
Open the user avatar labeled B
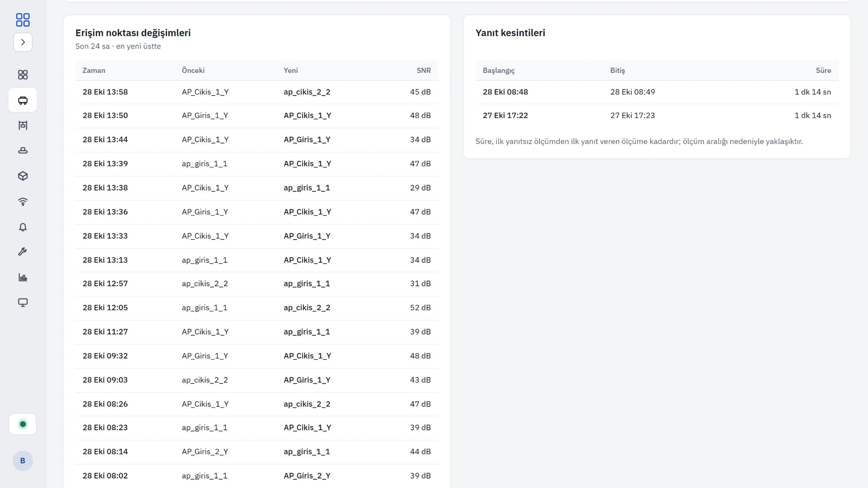pos(23,461)
